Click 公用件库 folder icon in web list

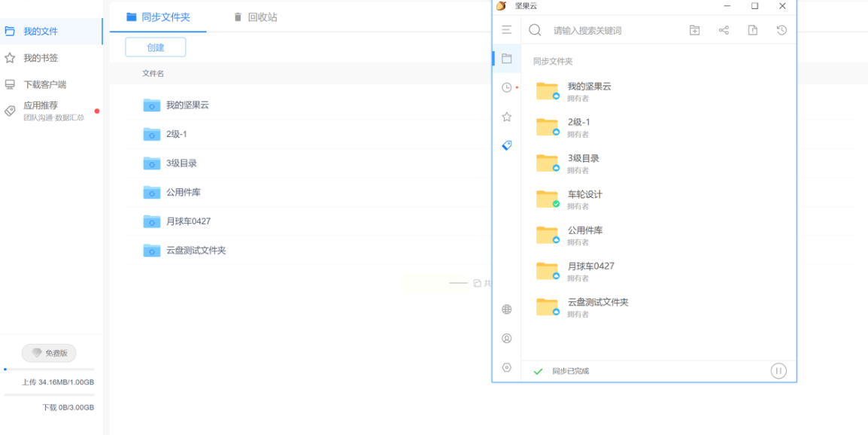click(x=152, y=192)
